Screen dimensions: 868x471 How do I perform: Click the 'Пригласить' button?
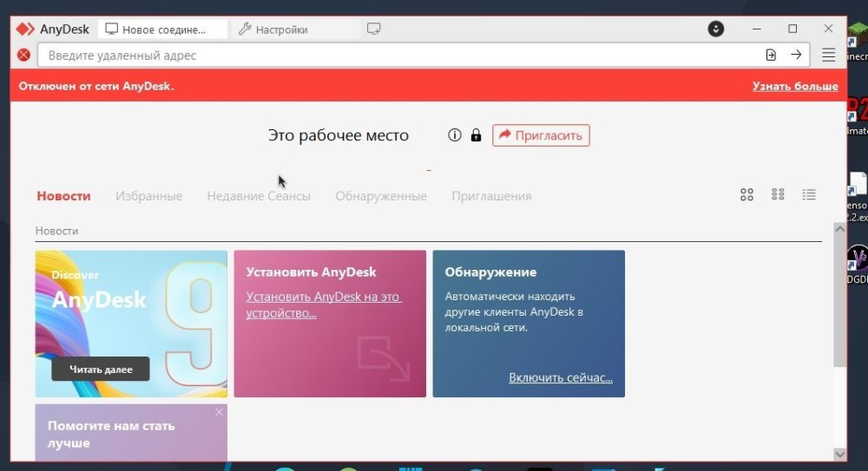(x=541, y=135)
